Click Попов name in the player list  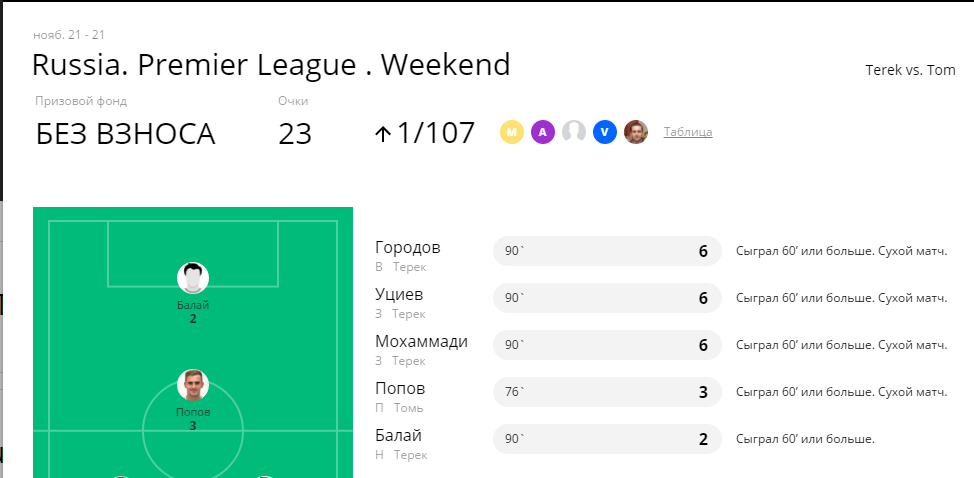400,389
